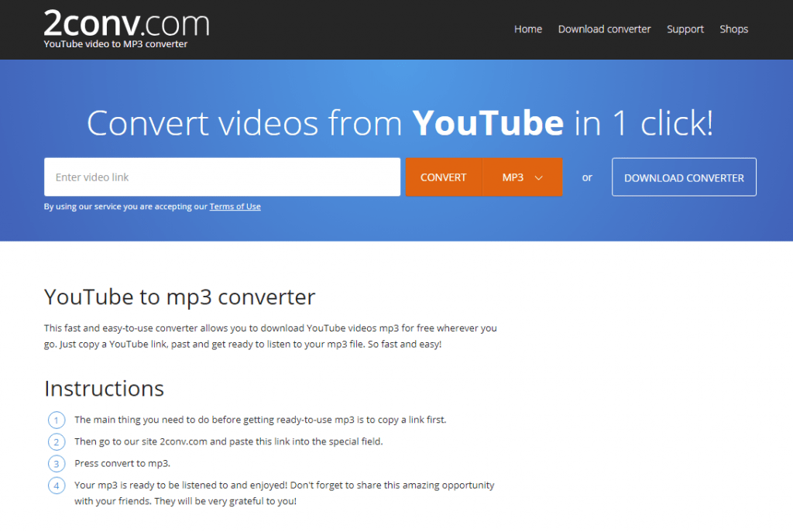Expand the MP3 format dropdown
This screenshot has height=532, width=793.
coord(523,177)
